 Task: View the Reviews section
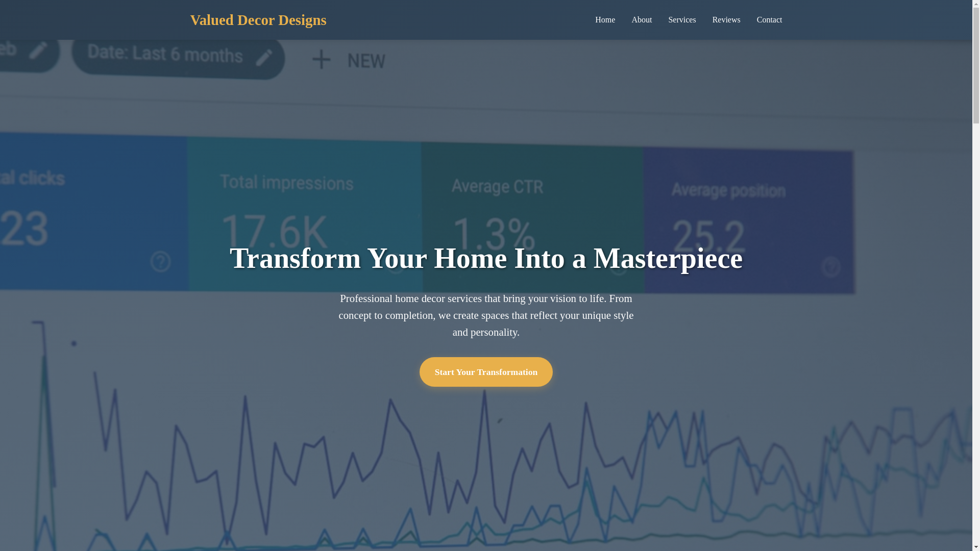[x=726, y=20]
